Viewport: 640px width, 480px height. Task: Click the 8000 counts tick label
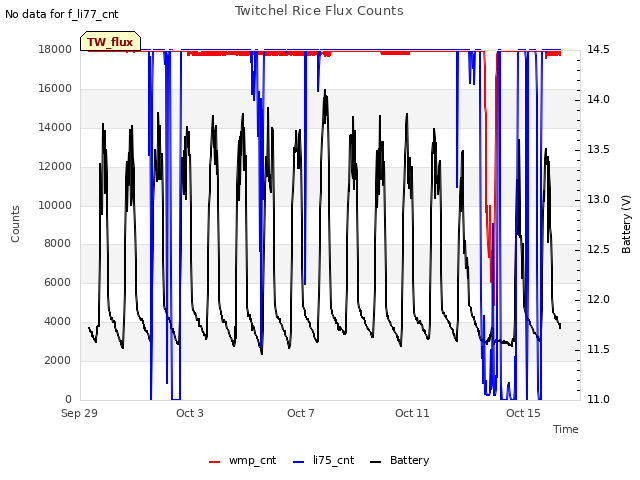pyautogui.click(x=58, y=243)
